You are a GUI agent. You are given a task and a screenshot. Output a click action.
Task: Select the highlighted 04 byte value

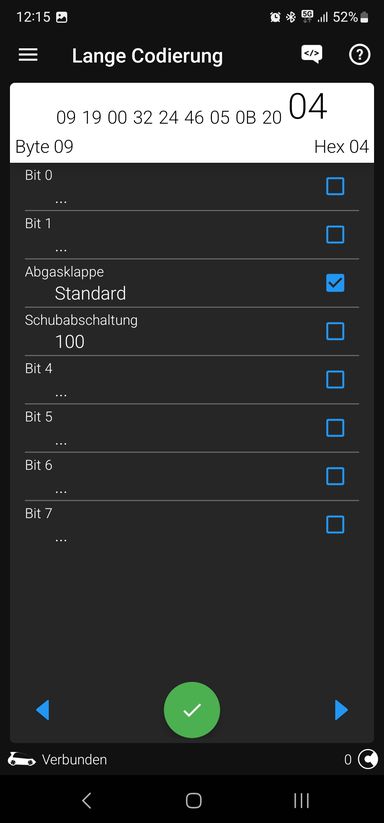click(308, 107)
